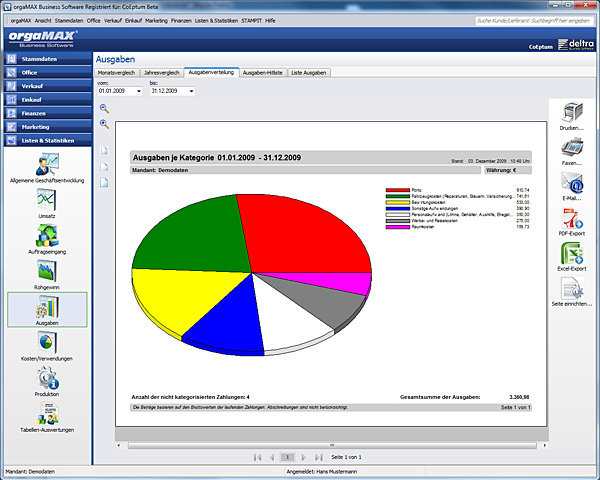
Task: Switch to the Jahresvergleich tab
Action: 161,73
